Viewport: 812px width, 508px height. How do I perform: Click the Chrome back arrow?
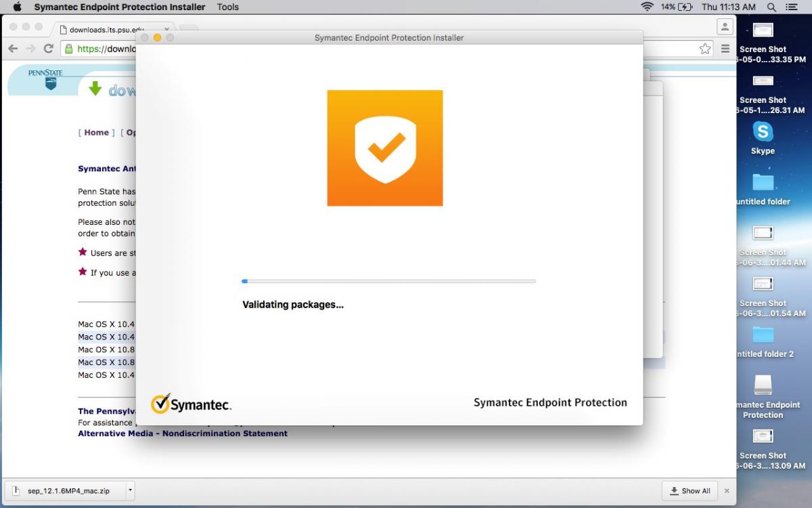pyautogui.click(x=12, y=49)
